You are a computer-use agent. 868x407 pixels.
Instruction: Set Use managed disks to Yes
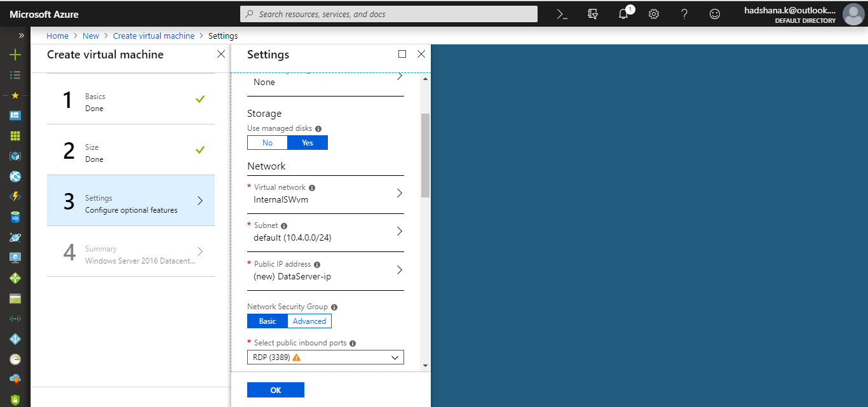pos(308,143)
